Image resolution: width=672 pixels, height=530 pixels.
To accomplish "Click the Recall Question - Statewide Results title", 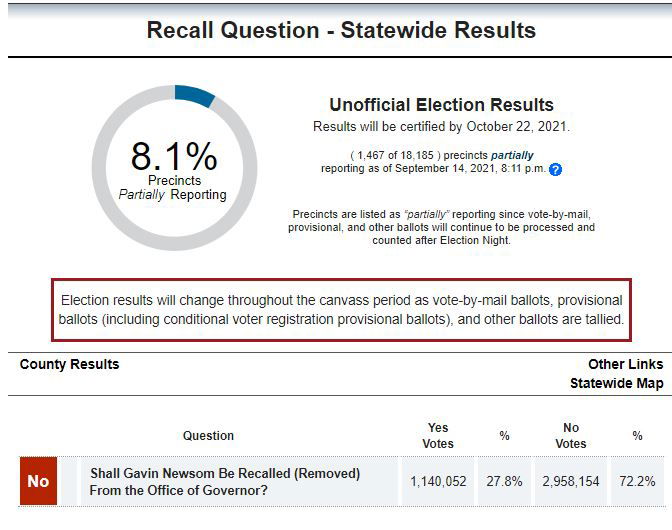I will (341, 30).
